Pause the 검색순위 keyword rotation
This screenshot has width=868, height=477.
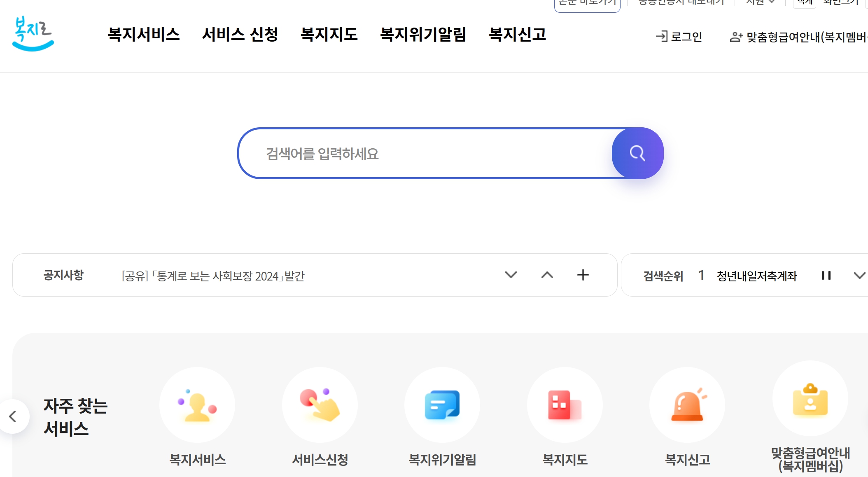click(826, 276)
